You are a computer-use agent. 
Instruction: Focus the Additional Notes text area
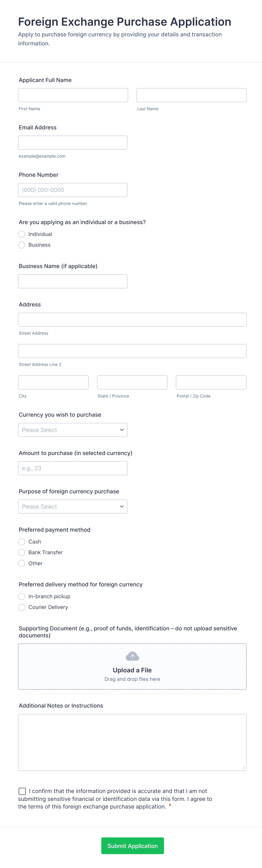132,742
